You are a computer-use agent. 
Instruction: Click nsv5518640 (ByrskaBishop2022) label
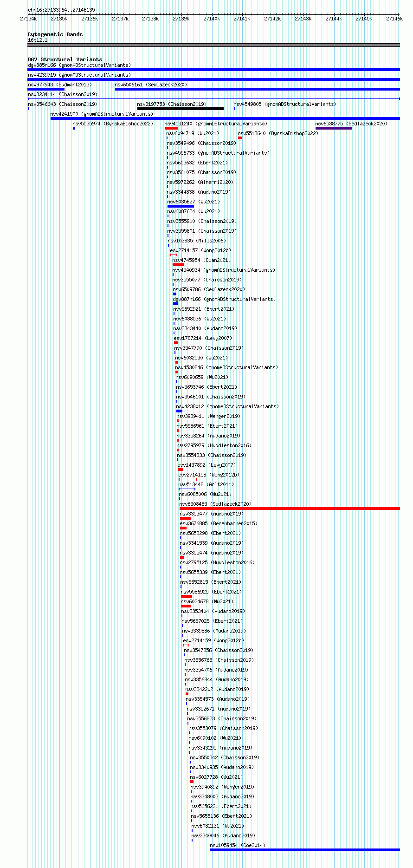278,133
